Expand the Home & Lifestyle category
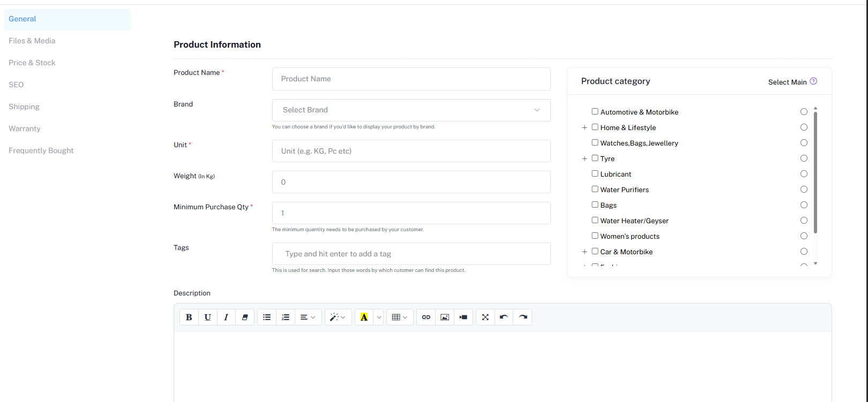This screenshot has width=868, height=402. pyautogui.click(x=584, y=127)
